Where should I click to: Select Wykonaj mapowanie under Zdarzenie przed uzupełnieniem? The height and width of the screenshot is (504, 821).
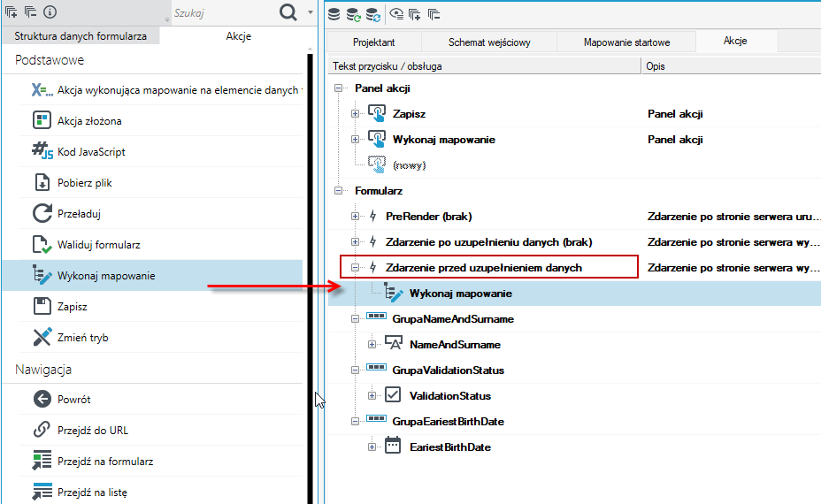click(460, 294)
